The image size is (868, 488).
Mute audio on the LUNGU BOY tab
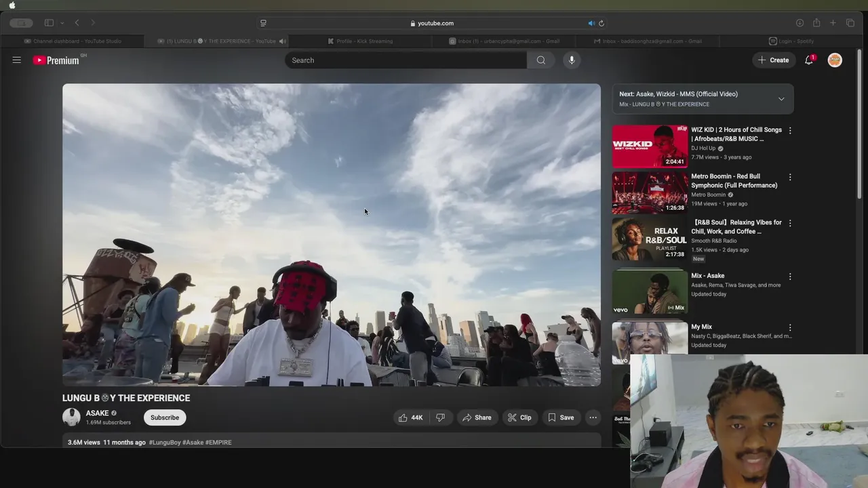pyautogui.click(x=282, y=41)
